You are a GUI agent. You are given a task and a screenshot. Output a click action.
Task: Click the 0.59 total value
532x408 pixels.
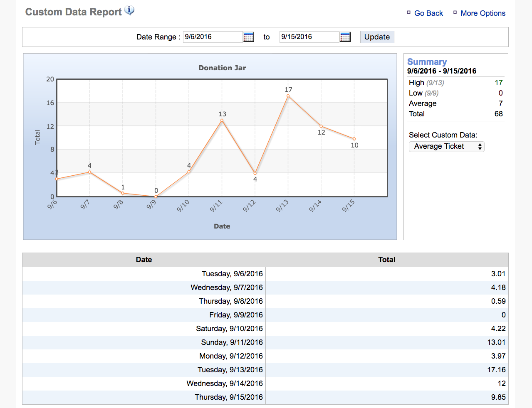[x=498, y=301]
